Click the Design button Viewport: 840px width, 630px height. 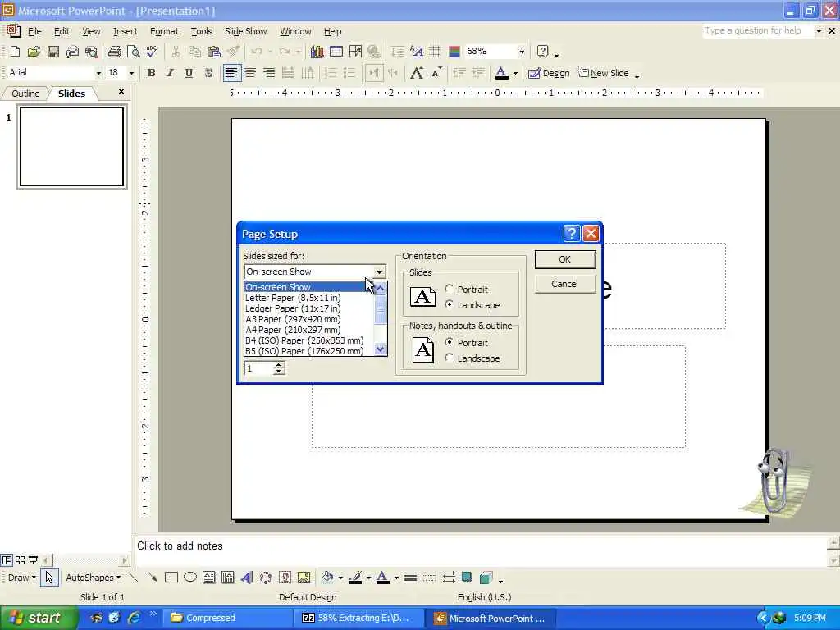(x=549, y=73)
